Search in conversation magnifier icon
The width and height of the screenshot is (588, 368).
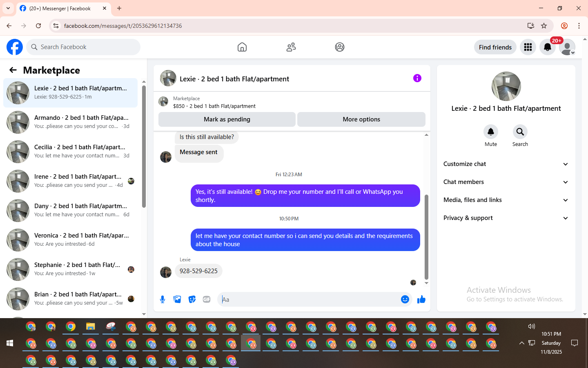coord(520,132)
